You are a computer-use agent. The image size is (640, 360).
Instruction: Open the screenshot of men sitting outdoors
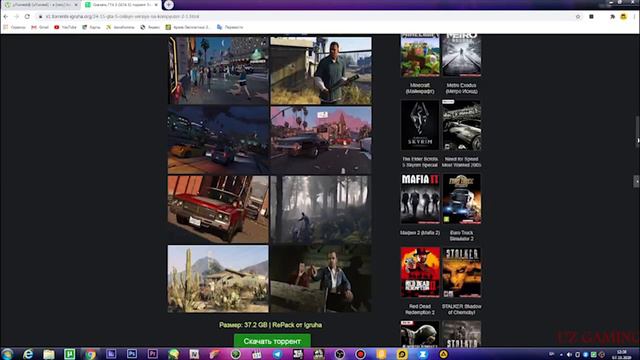coord(321,278)
